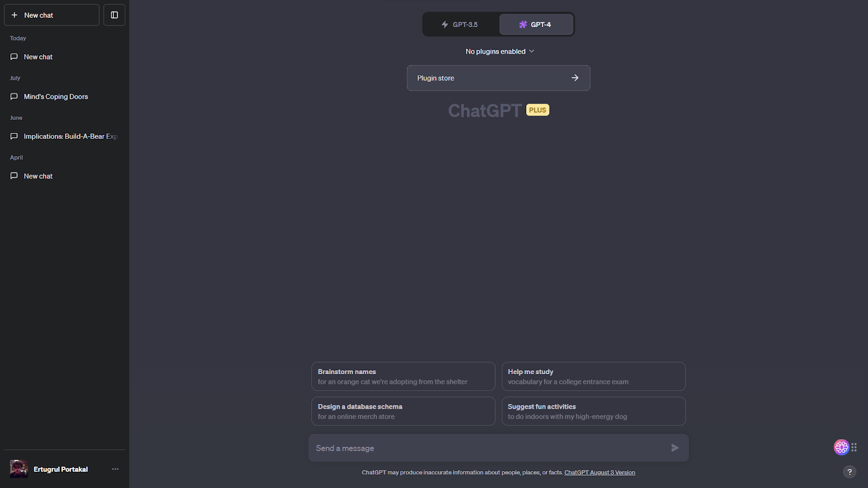Open the help question mark button
868x488 pixels.
tap(850, 472)
